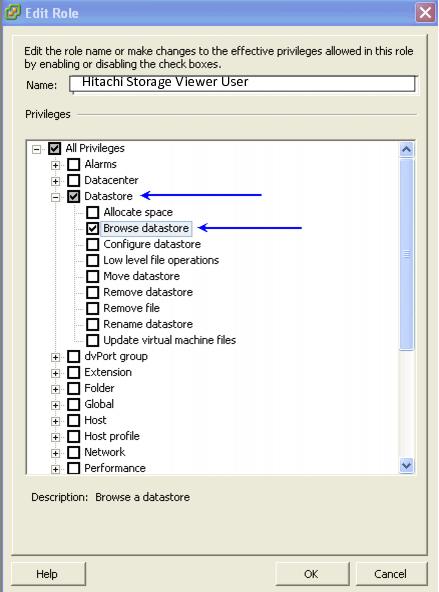
Task: Uncheck the Browse datastore privilege
Action: pyautogui.click(x=92, y=228)
